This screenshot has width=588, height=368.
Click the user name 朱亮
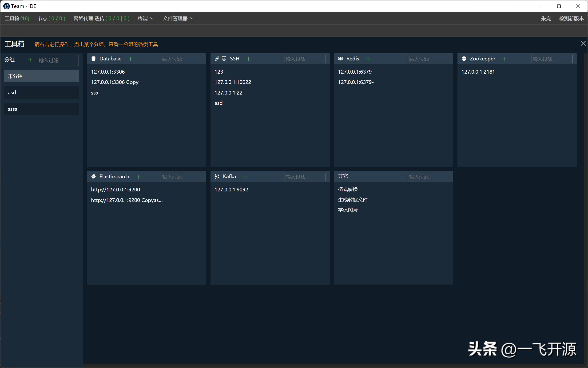pyautogui.click(x=546, y=19)
